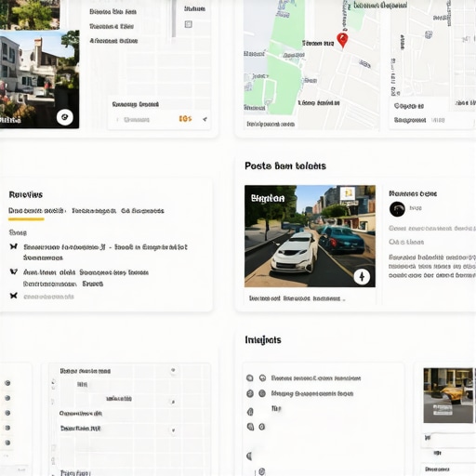Click the yellow badge at the car photo's top

(348, 193)
